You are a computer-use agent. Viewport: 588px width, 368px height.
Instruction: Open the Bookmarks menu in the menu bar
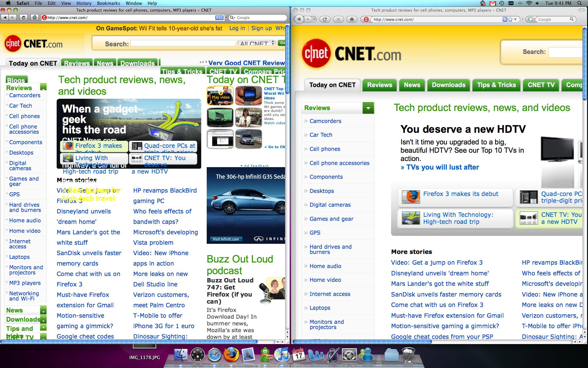pos(108,3)
